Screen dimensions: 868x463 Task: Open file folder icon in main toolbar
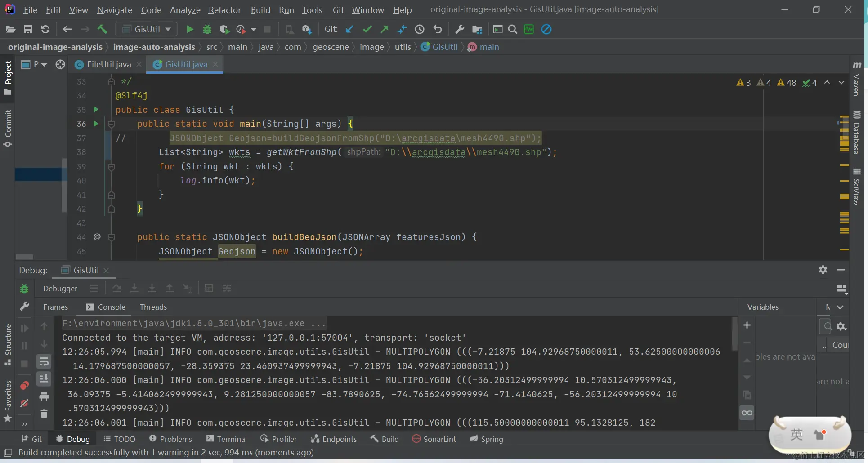pyautogui.click(x=11, y=30)
